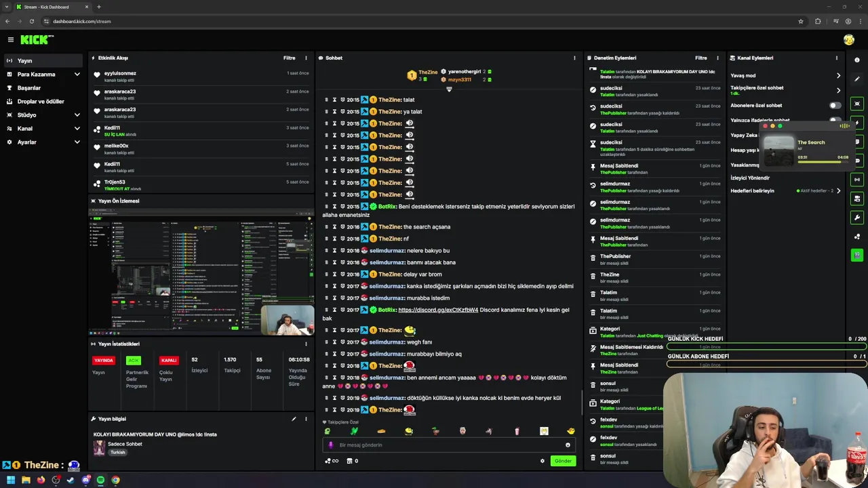
Task: Expand Ayarlar sidebar section
Action: coord(43,142)
